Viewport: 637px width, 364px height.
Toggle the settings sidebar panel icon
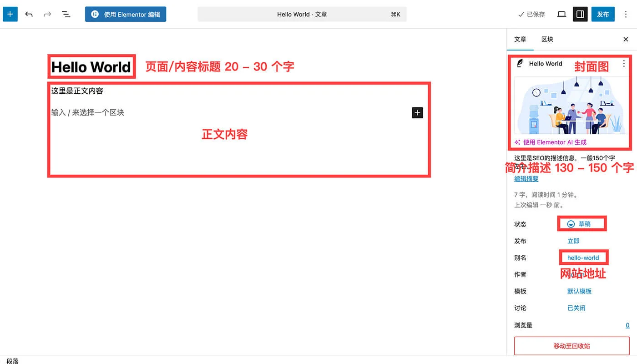[x=580, y=14]
